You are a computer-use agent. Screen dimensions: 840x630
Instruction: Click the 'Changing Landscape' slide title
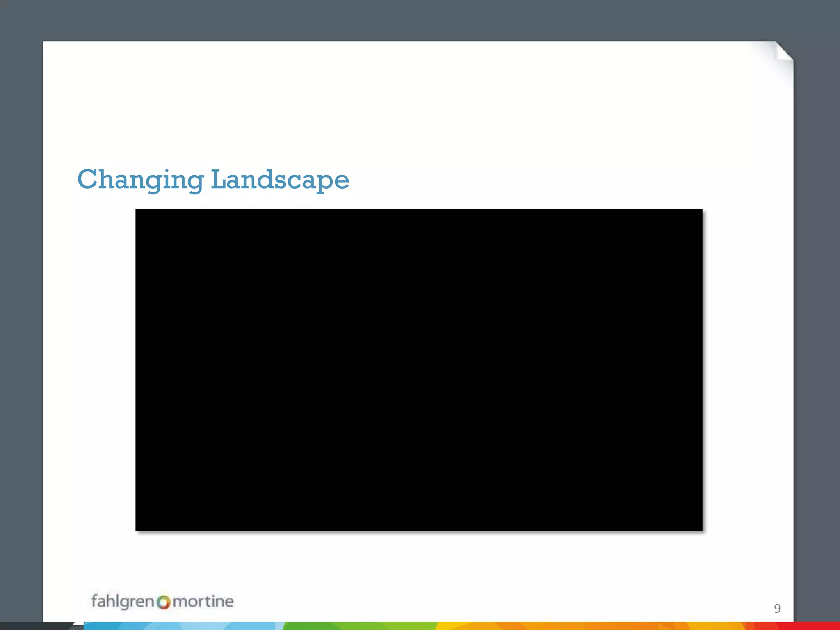point(213,180)
